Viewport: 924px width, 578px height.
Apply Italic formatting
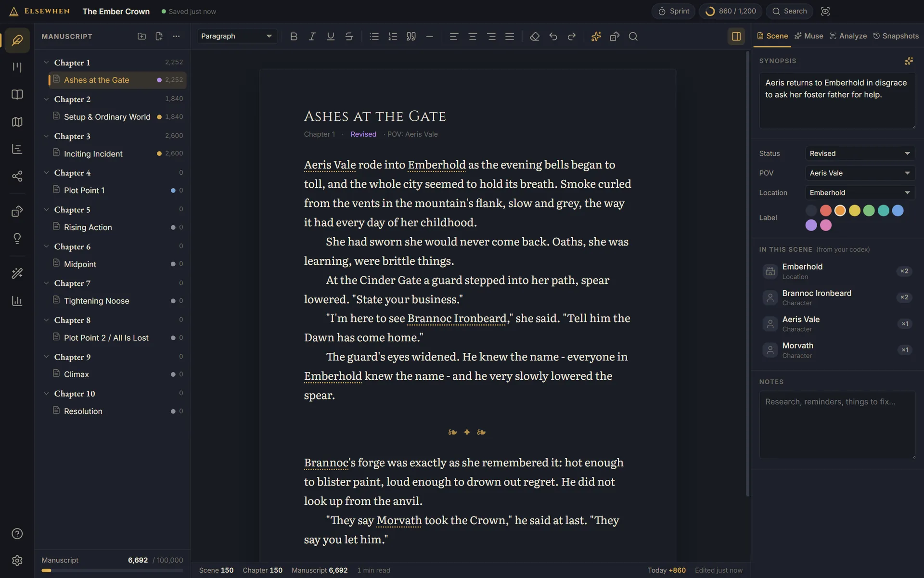point(312,37)
